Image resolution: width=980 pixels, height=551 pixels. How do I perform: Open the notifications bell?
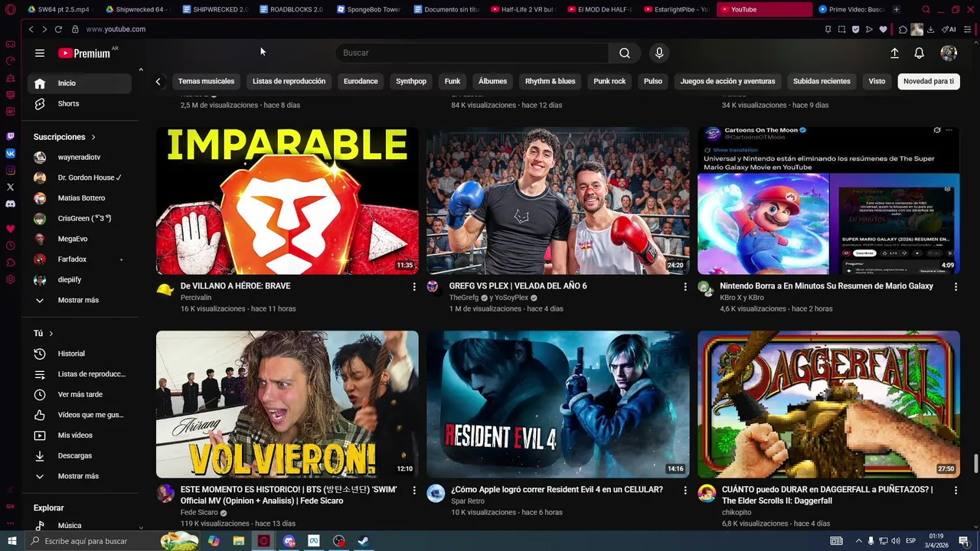920,53
